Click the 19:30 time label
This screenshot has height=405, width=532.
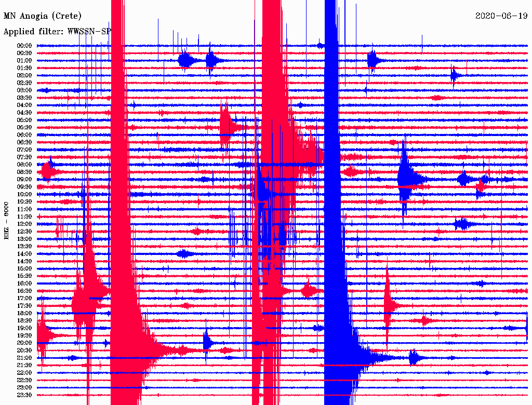tap(24, 335)
